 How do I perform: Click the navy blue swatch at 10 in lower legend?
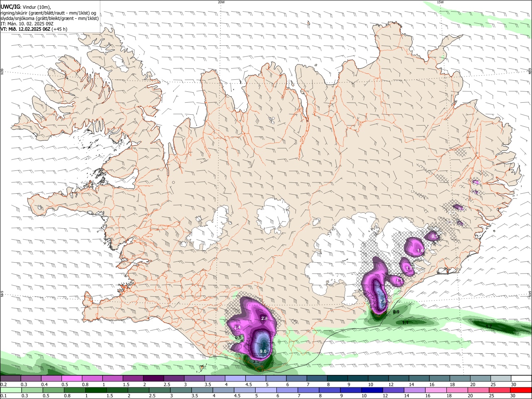click(x=372, y=390)
